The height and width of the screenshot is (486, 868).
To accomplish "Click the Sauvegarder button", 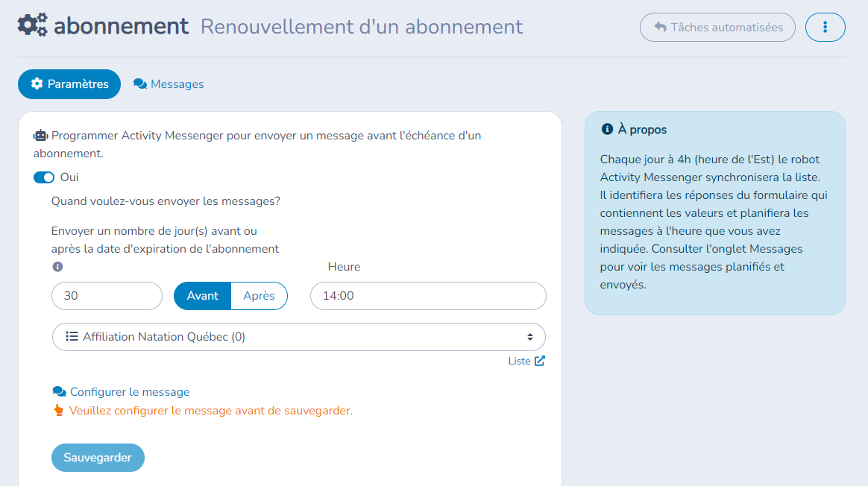I will [98, 458].
